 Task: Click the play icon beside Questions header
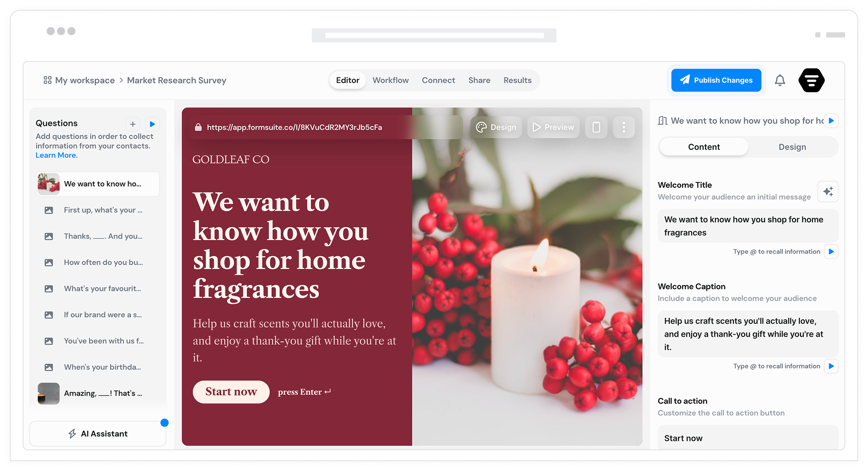point(153,124)
